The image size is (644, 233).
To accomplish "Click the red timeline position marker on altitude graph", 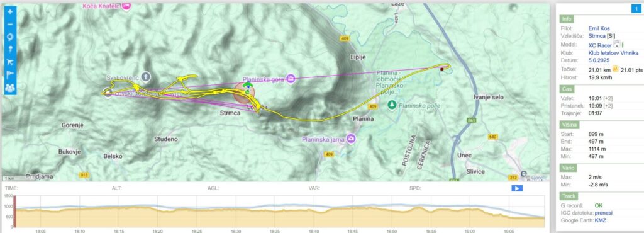I will click(15, 212).
